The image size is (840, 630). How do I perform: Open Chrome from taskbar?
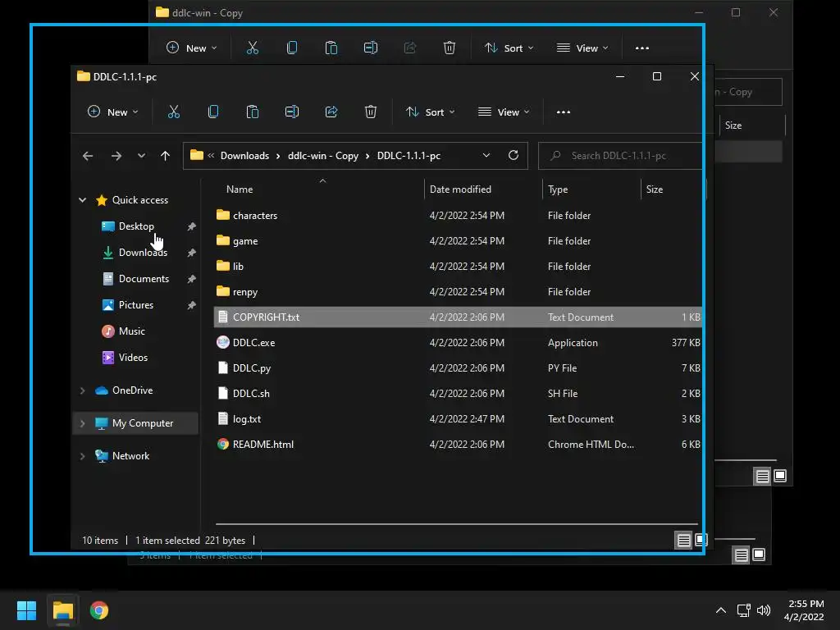tap(99, 610)
